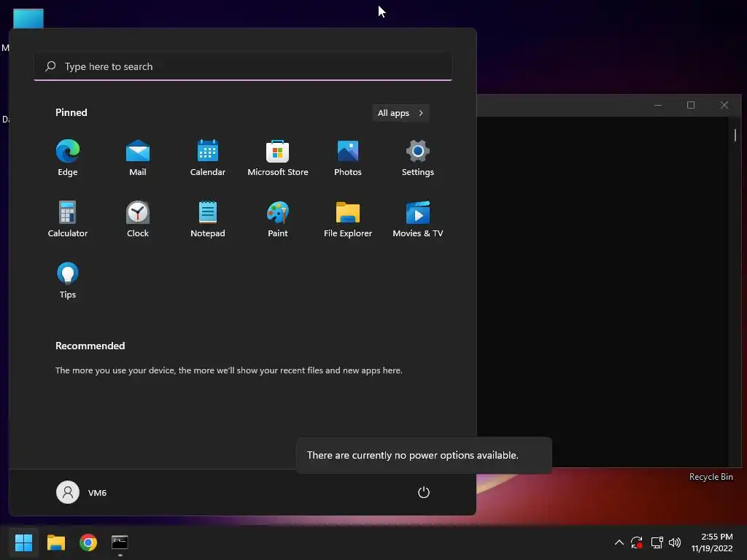Open the network tray icon
The image size is (747, 560).
657,542
